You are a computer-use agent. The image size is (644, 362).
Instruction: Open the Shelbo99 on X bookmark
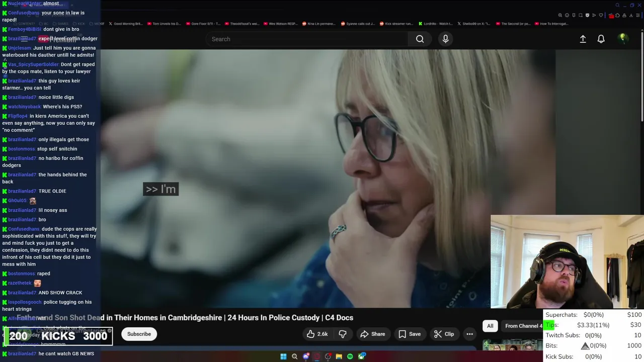(x=474, y=24)
